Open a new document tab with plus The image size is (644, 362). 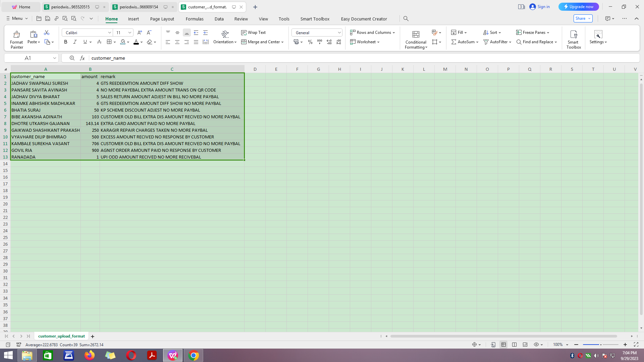pyautogui.click(x=255, y=7)
